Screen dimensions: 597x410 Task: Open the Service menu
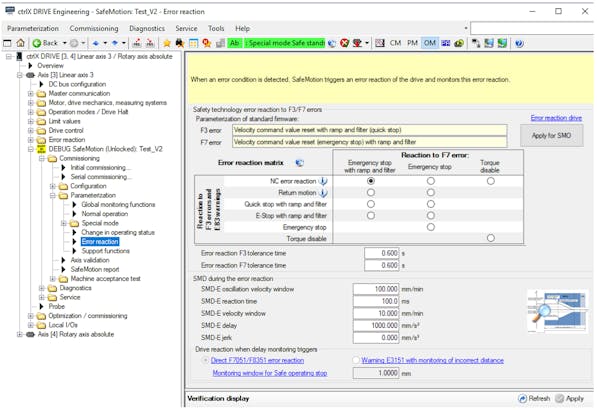click(186, 29)
